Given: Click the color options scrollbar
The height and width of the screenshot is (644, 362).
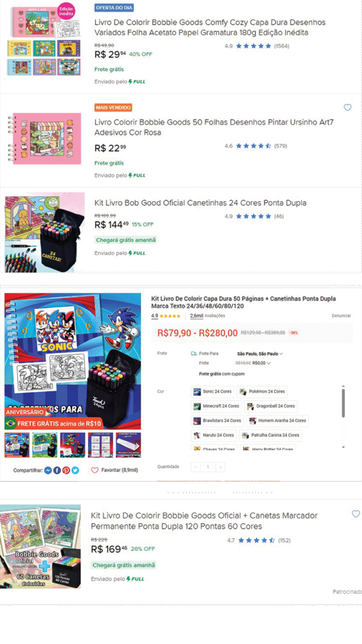Looking at the screenshot, I should [343, 402].
